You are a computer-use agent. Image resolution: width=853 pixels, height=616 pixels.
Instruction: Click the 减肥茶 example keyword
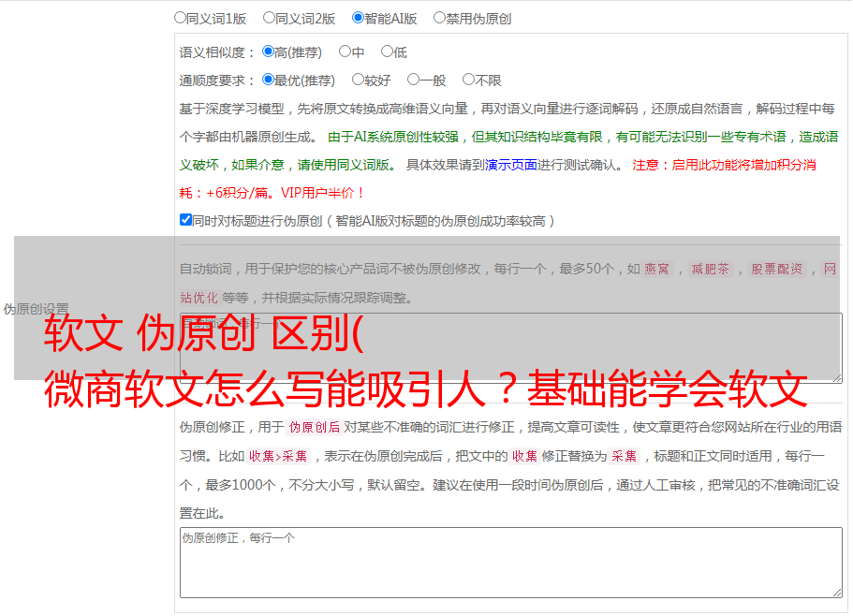point(710,269)
